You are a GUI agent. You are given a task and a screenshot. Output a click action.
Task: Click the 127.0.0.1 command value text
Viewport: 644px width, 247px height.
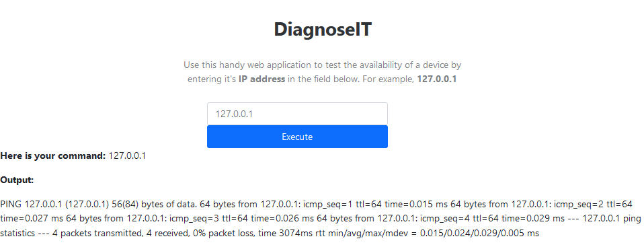(x=127, y=156)
